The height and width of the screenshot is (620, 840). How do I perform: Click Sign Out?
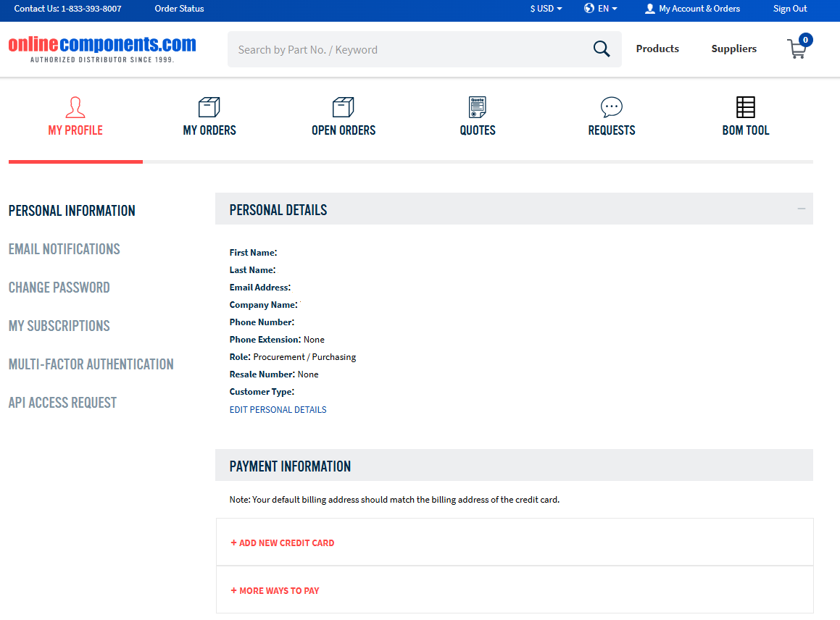tap(790, 9)
